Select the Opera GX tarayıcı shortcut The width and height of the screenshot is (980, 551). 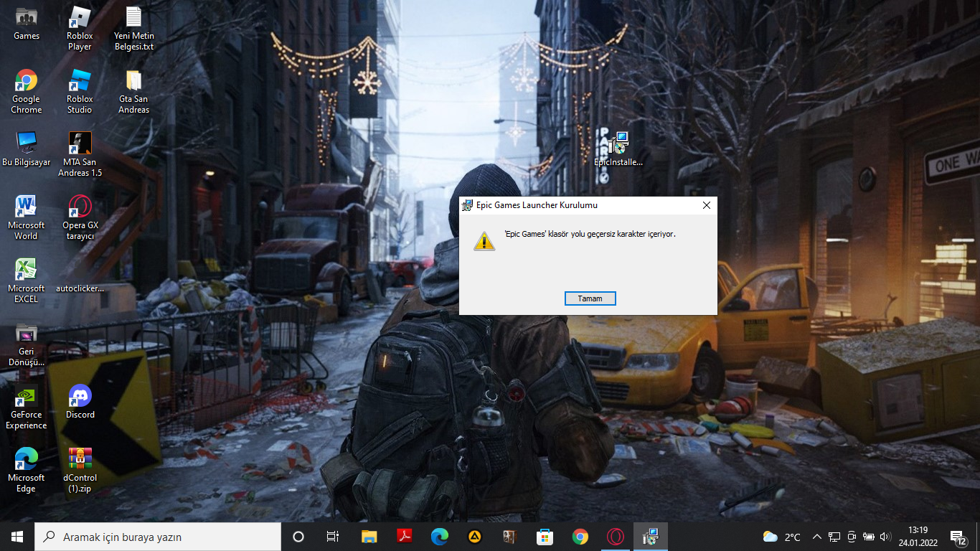(x=80, y=218)
